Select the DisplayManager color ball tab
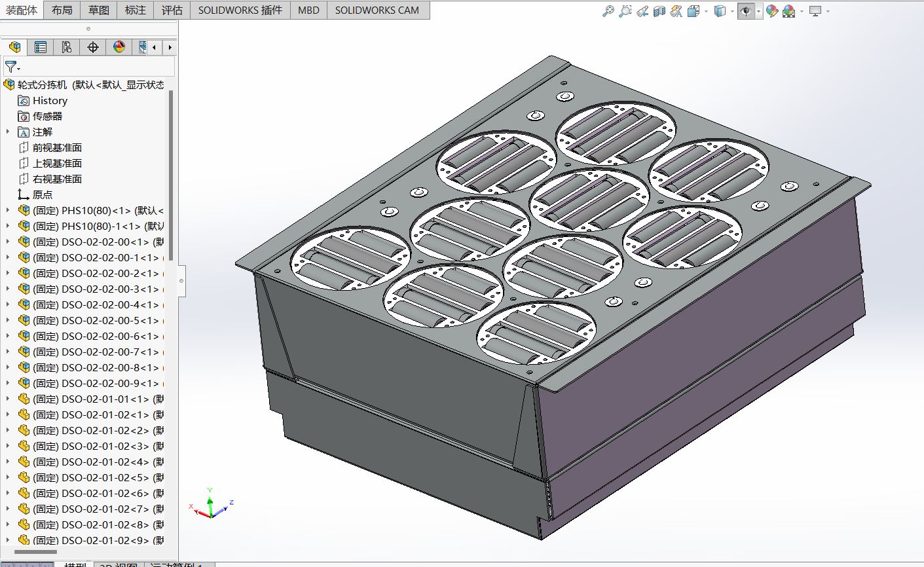924x567 pixels. [119, 47]
